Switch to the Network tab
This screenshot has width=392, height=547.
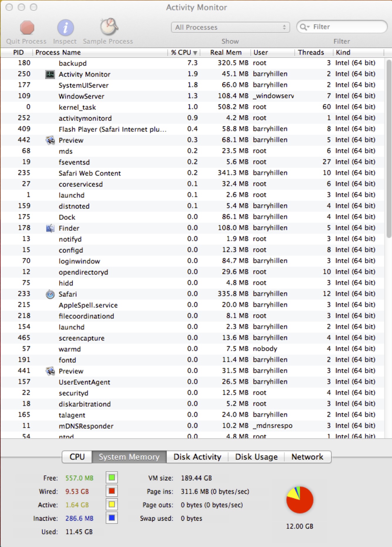(307, 457)
